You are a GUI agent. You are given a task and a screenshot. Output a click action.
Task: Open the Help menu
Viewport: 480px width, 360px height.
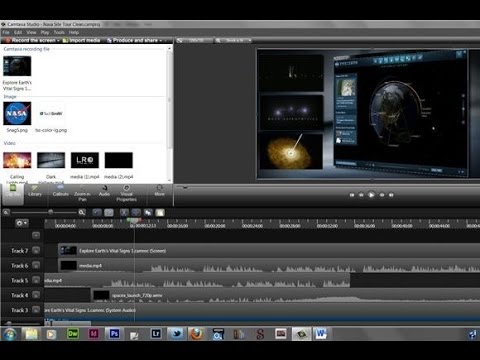tap(74, 32)
